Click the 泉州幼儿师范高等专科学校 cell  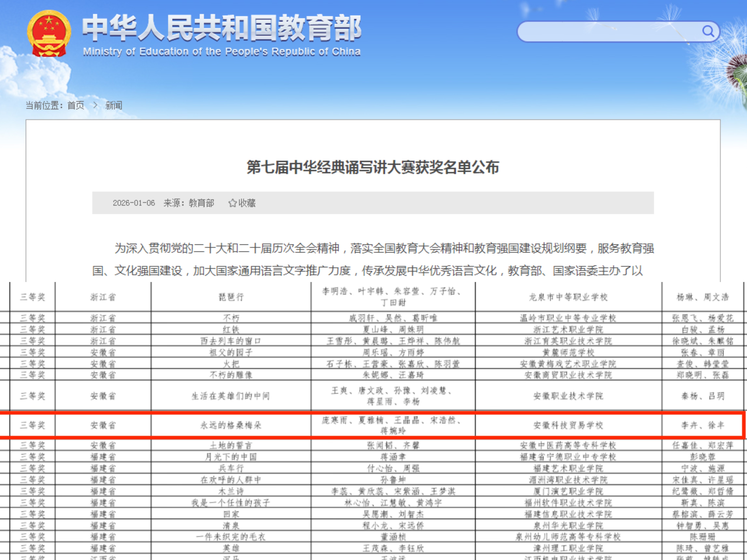click(568, 537)
